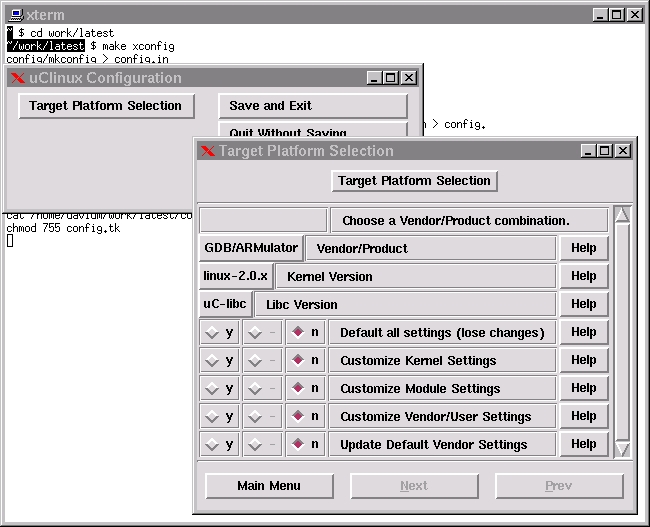Set 'Default all settings' to y
650x527 pixels.
(x=220, y=333)
